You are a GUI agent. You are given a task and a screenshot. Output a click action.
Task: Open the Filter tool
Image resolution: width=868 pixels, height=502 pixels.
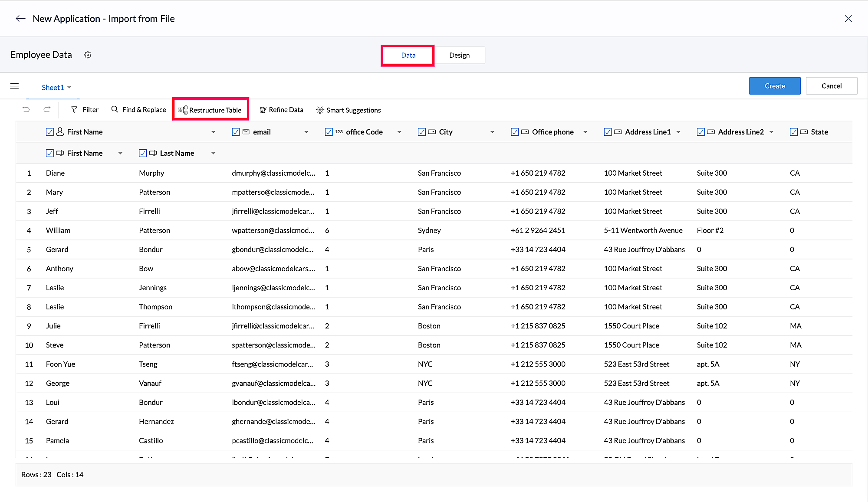pos(85,110)
